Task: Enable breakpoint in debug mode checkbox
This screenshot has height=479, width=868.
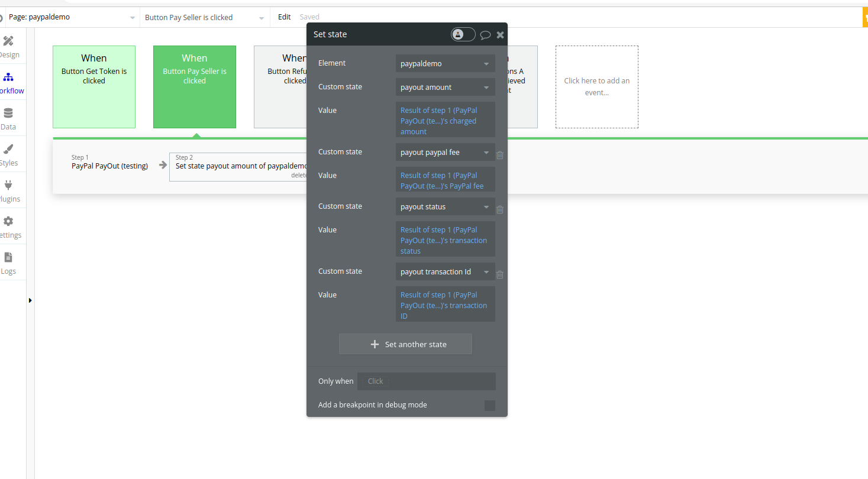Action: pos(490,405)
